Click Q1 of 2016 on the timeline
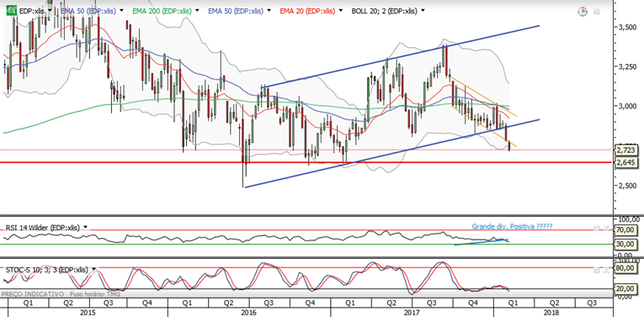Screen dimensions: 644x317 point(188,304)
